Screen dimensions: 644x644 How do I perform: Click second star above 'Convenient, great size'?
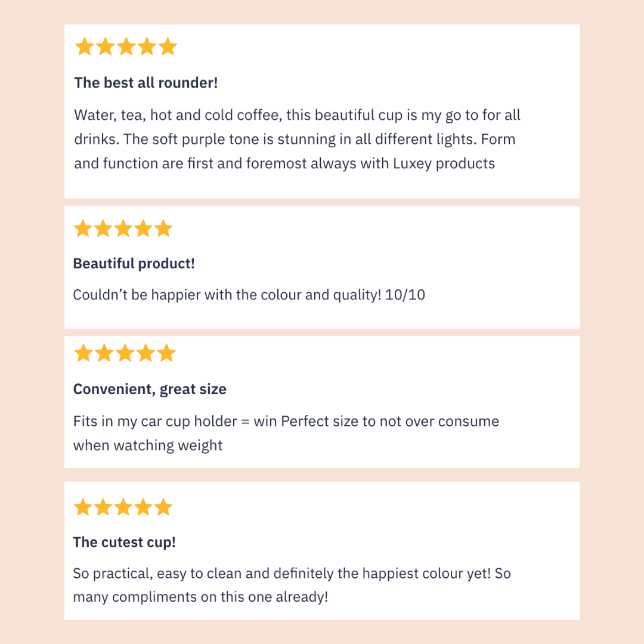tap(104, 353)
